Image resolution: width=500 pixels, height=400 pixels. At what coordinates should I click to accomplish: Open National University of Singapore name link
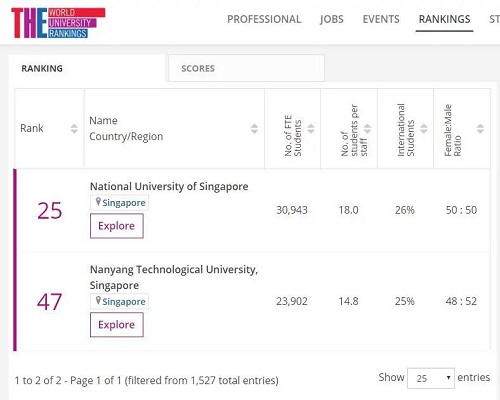[x=169, y=186]
